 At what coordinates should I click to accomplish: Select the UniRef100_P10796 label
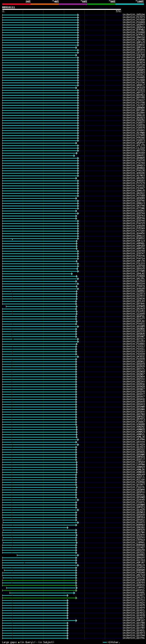(x=134, y=83)
